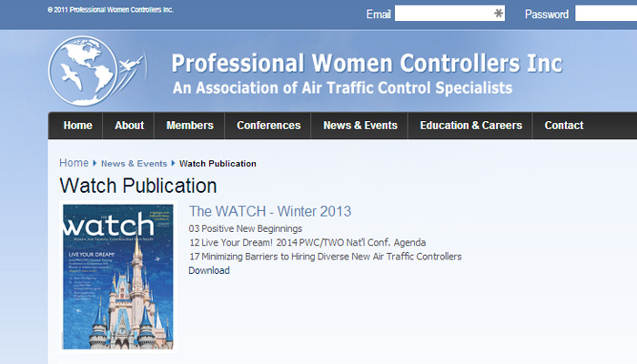This screenshot has height=364, width=637.
Task: Focus the Password input field
Action: pos(606,14)
